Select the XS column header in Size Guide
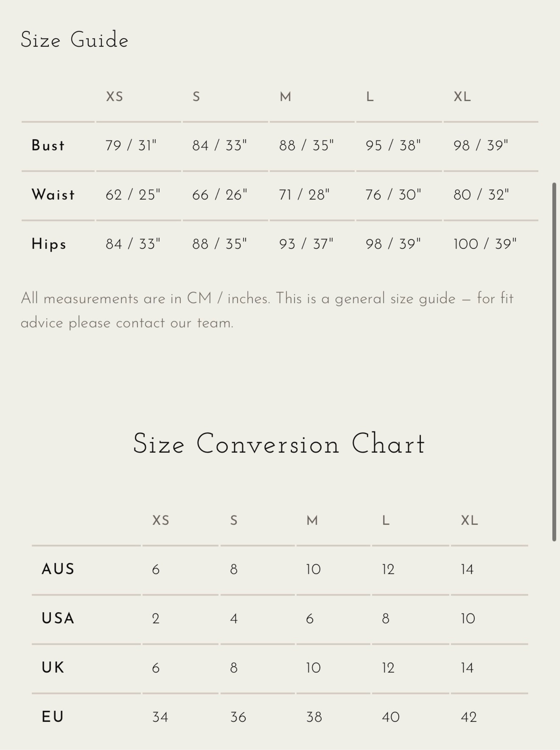This screenshot has width=560, height=750. pyautogui.click(x=115, y=97)
